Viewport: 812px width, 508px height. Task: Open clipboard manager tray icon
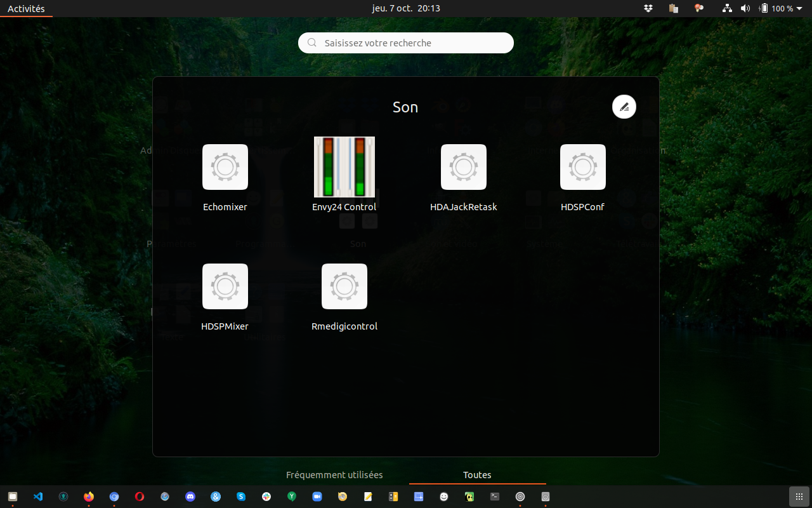674,8
